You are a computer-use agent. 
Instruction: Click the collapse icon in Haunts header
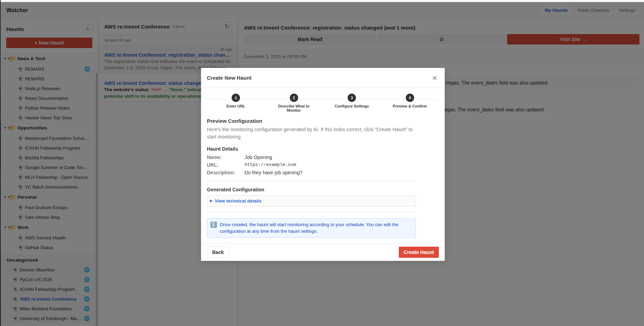pyautogui.click(x=87, y=29)
